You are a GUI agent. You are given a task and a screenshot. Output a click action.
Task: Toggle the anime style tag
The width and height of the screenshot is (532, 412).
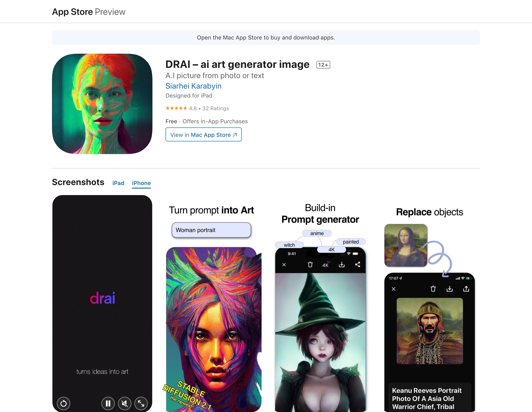tap(317, 233)
